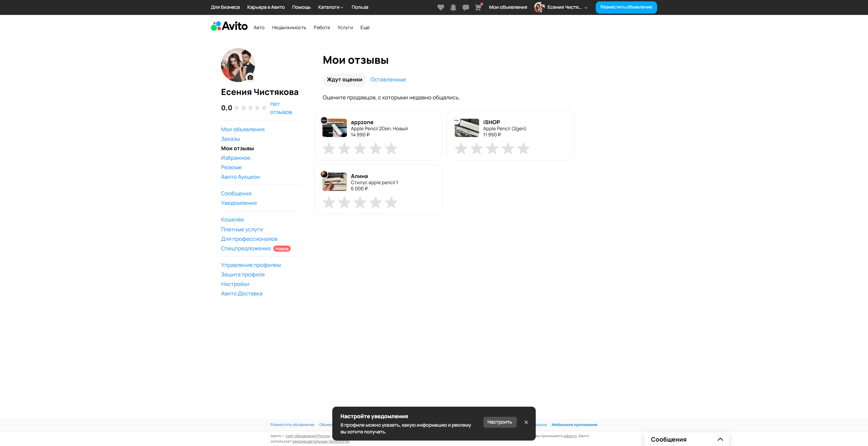Open Защита профиля in sidebar

tap(243, 275)
